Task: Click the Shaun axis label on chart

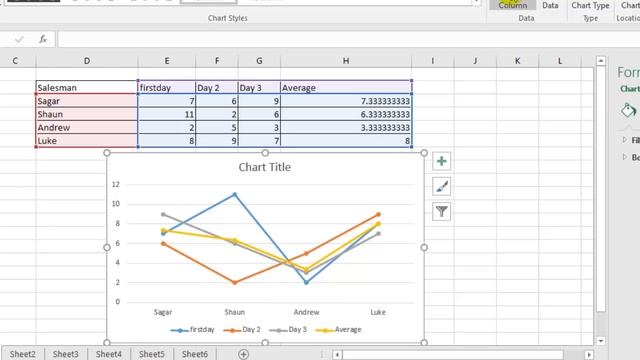Action: [234, 312]
